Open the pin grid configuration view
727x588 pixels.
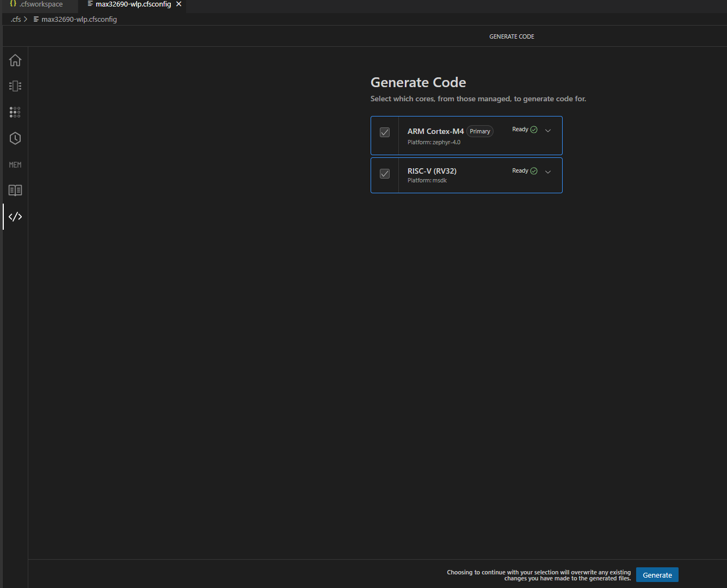pyautogui.click(x=15, y=112)
